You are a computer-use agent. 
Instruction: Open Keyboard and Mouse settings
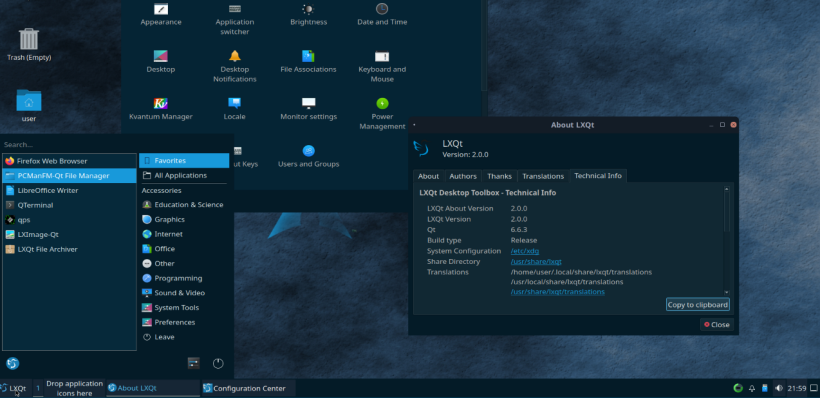click(x=382, y=66)
